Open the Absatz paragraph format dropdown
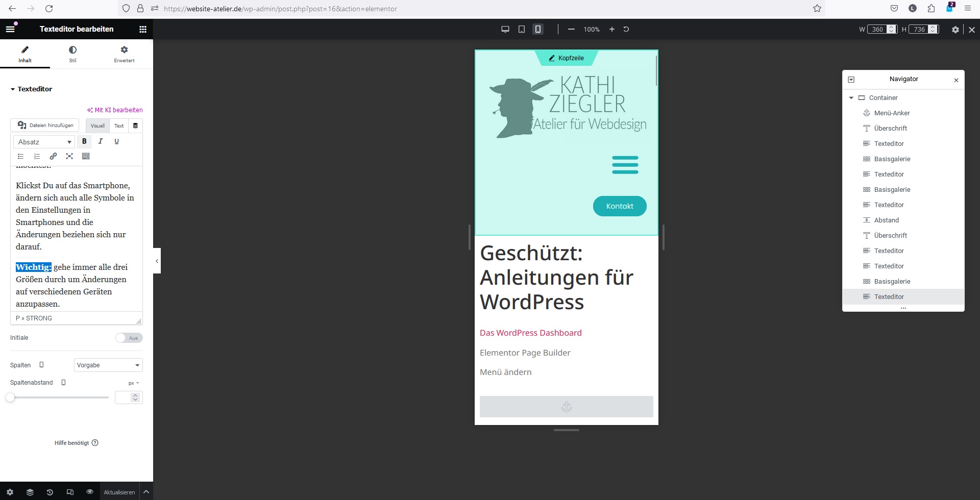Image resolution: width=980 pixels, height=500 pixels. [x=44, y=142]
